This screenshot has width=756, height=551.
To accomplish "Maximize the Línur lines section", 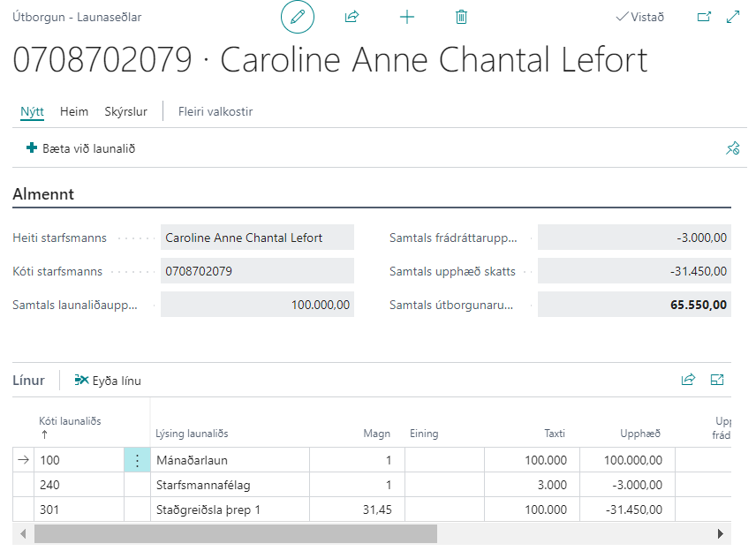I will coord(717,380).
